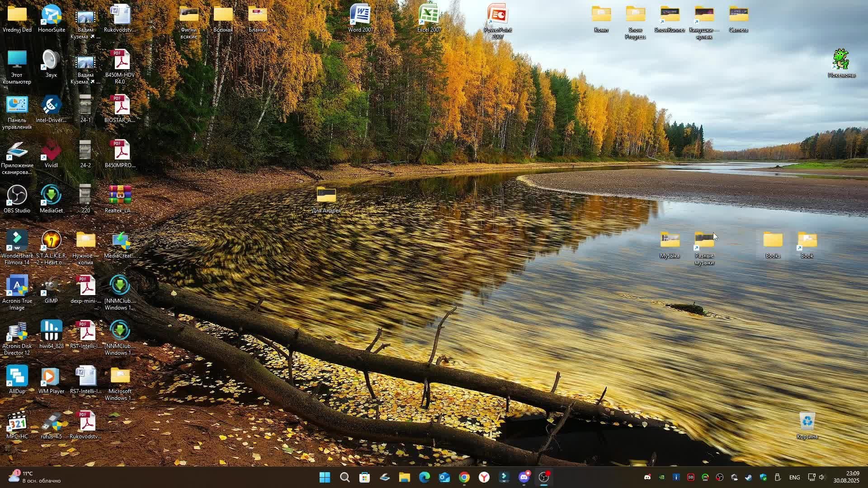The height and width of the screenshot is (488, 868).
Task: Open Excel 2007 shortcut
Action: pos(429,15)
